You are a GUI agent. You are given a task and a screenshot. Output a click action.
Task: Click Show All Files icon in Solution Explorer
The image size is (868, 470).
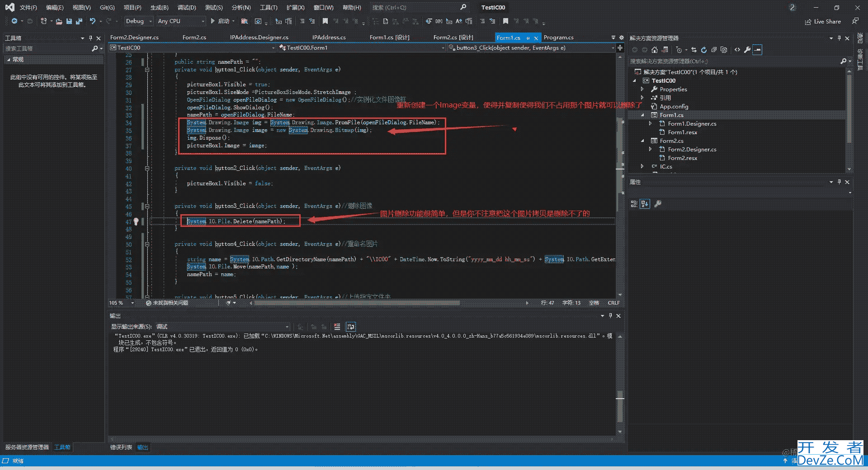pos(724,50)
